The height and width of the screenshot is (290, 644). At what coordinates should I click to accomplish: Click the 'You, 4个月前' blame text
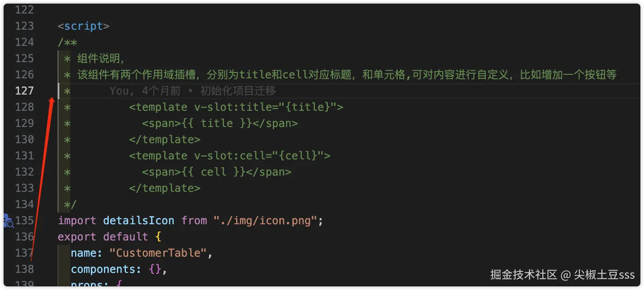tap(145, 91)
